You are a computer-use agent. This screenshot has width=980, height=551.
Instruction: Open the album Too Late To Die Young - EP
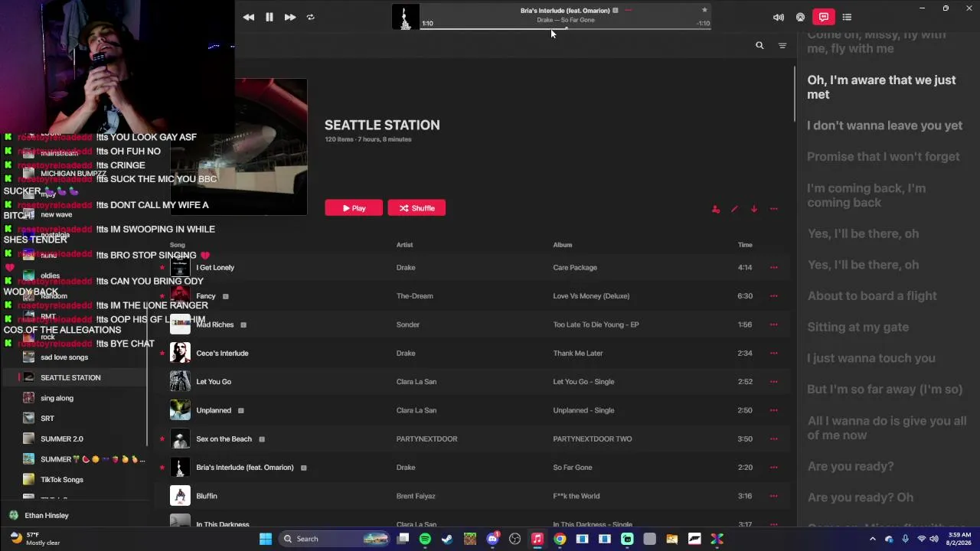point(596,324)
